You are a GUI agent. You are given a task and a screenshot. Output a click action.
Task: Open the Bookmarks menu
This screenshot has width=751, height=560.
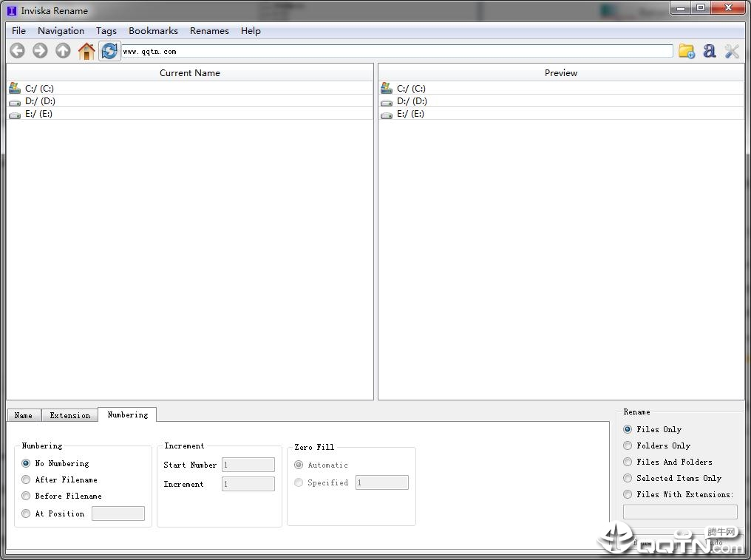click(153, 30)
